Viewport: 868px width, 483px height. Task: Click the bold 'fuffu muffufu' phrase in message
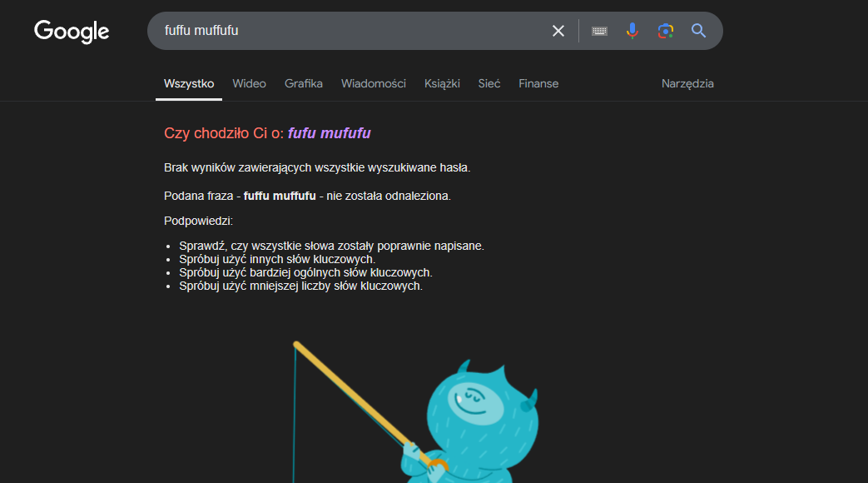[280, 196]
